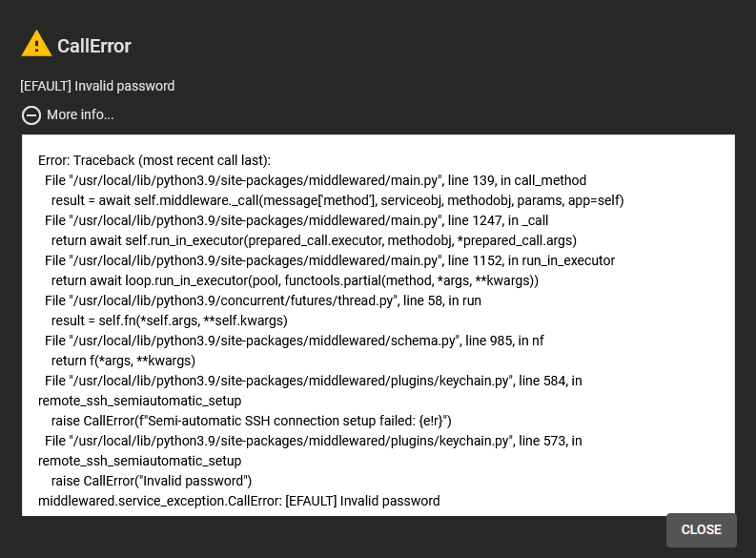Click the main.py line 1247 _call entry
The image size is (756, 558).
point(296,220)
